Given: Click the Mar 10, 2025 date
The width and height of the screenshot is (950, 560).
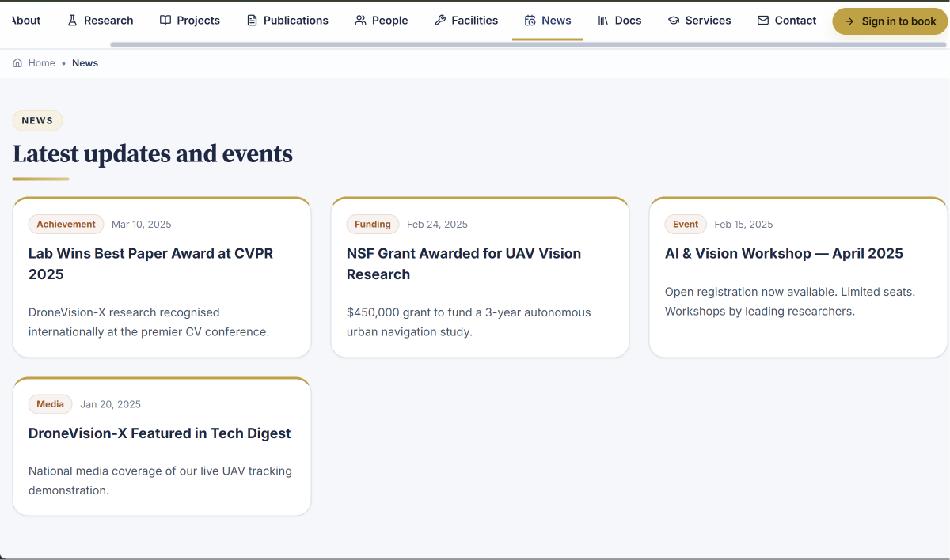Looking at the screenshot, I should tap(142, 225).
